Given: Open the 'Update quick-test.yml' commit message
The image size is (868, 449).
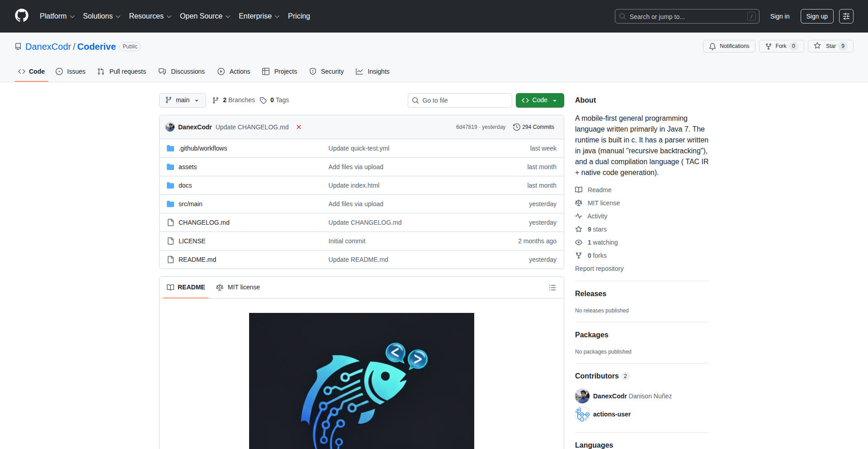Looking at the screenshot, I should tap(359, 148).
